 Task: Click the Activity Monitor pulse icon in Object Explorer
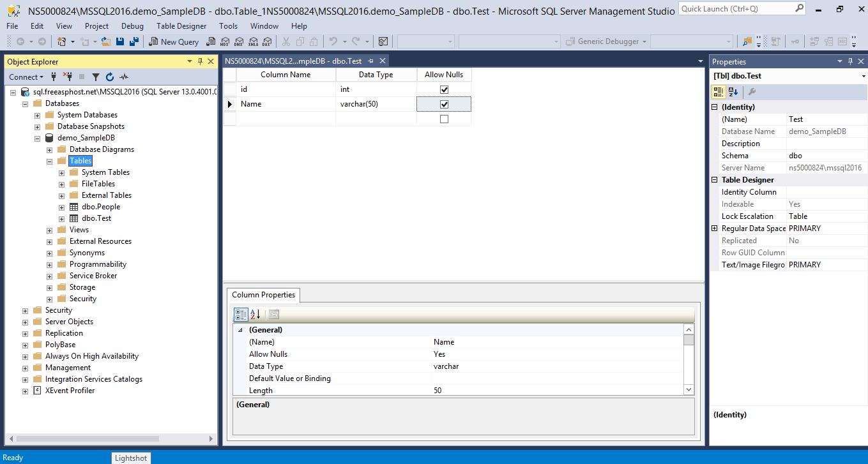tap(123, 77)
